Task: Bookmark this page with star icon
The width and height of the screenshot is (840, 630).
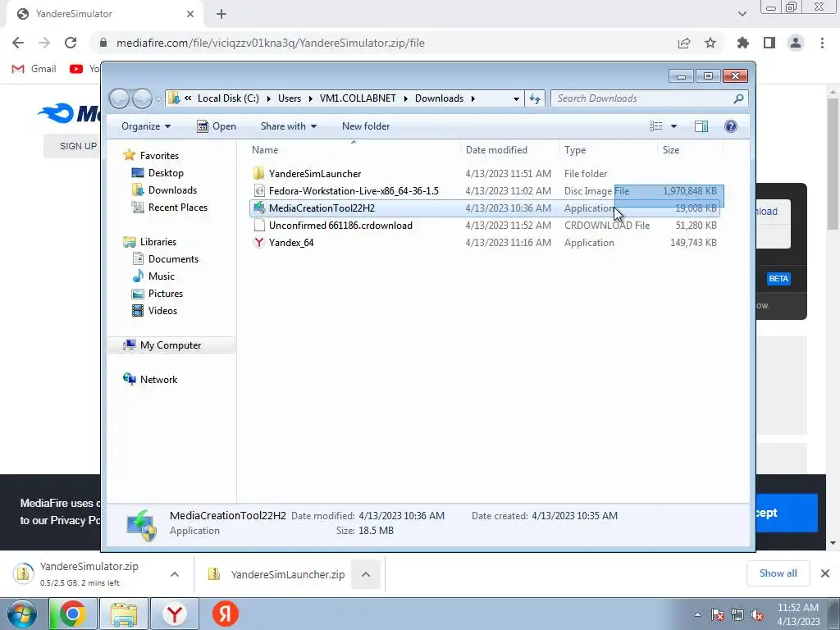Action: coord(710,43)
